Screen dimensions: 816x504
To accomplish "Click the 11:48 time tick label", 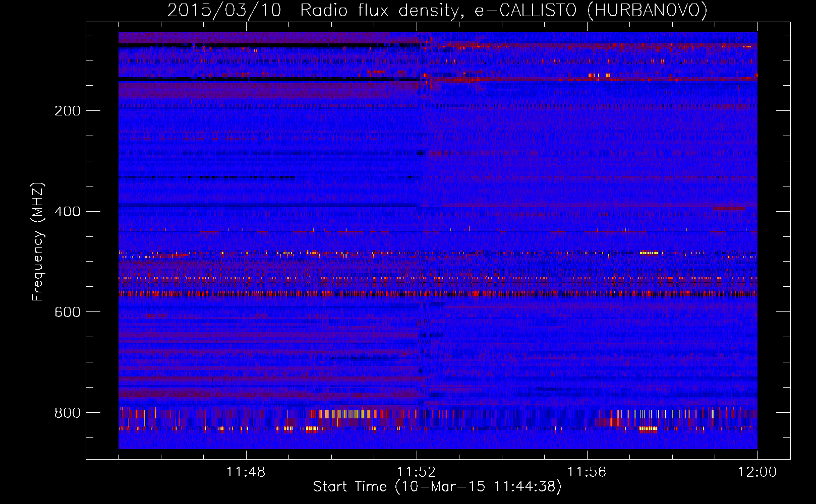I will [246, 472].
